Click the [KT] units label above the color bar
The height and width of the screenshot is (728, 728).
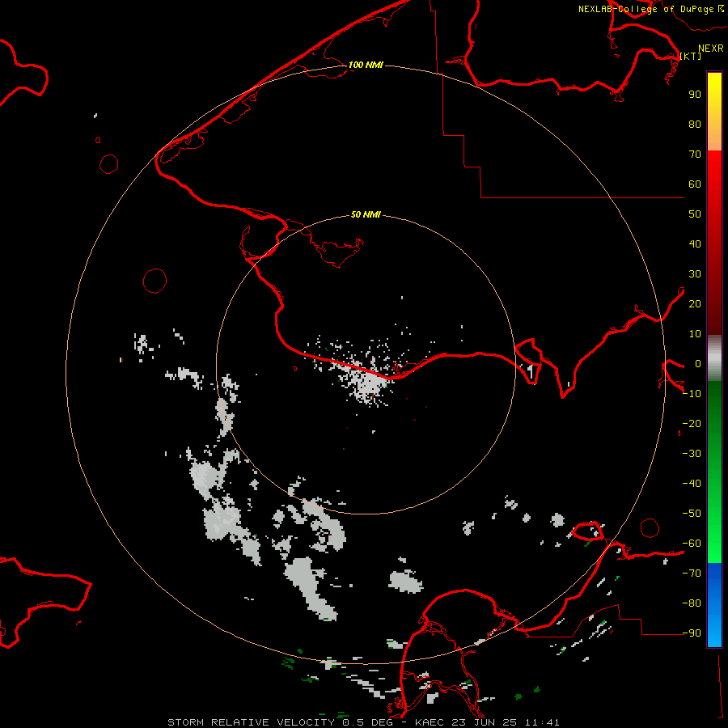(x=691, y=56)
